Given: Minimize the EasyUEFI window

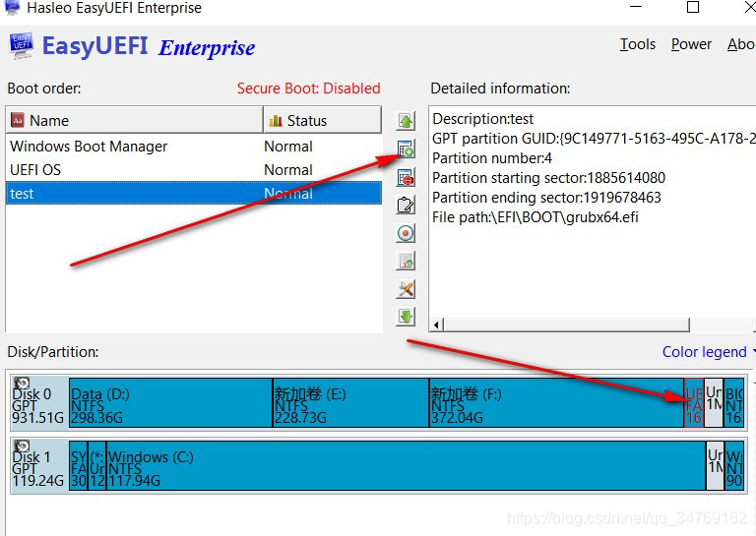Looking at the screenshot, I should 636,7.
